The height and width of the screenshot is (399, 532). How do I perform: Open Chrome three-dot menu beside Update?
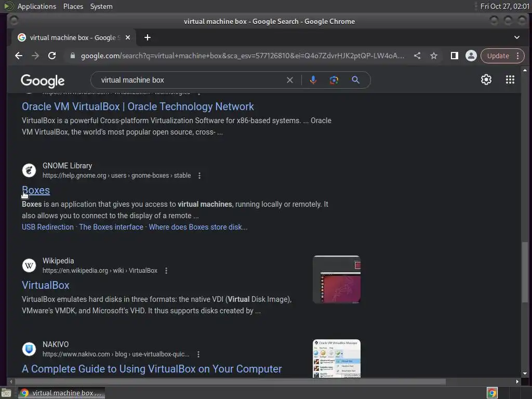[x=518, y=56]
